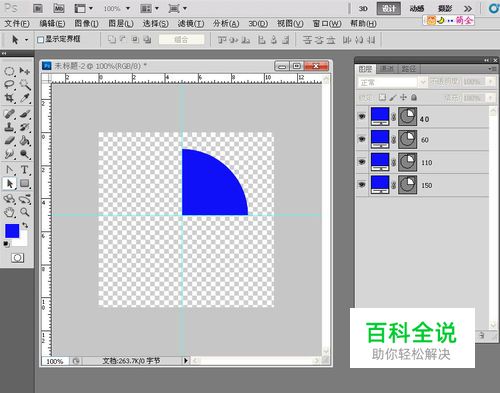Select the Zoom tool in toolbox

[24, 212]
